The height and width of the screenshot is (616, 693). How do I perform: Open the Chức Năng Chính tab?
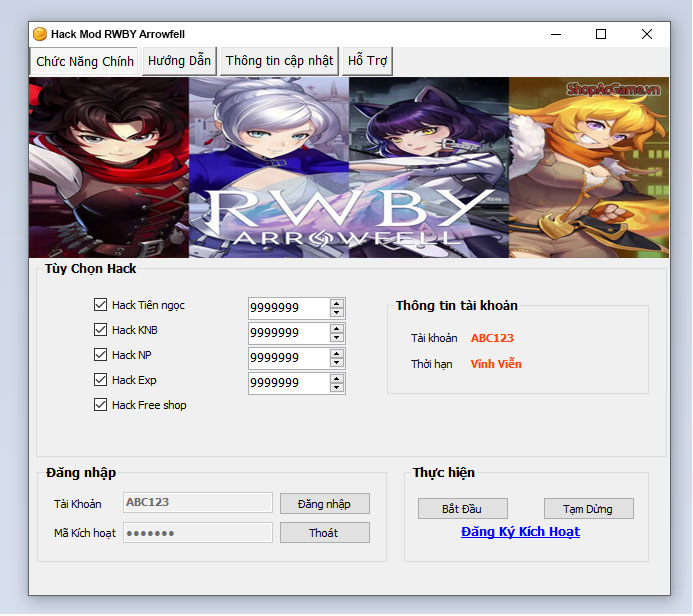pos(84,62)
